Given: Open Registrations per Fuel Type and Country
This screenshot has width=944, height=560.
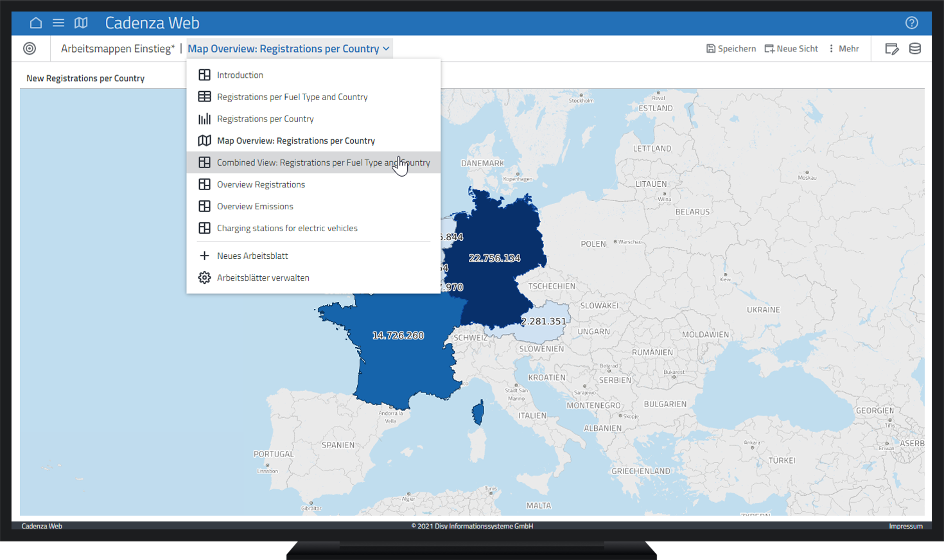Looking at the screenshot, I should (292, 97).
